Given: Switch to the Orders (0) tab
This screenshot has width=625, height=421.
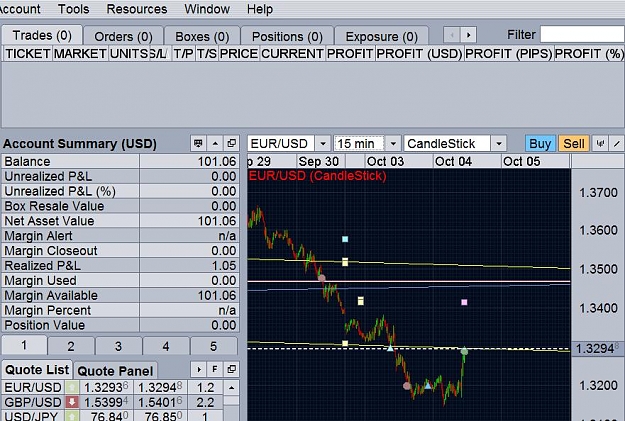Looking at the screenshot, I should (124, 37).
